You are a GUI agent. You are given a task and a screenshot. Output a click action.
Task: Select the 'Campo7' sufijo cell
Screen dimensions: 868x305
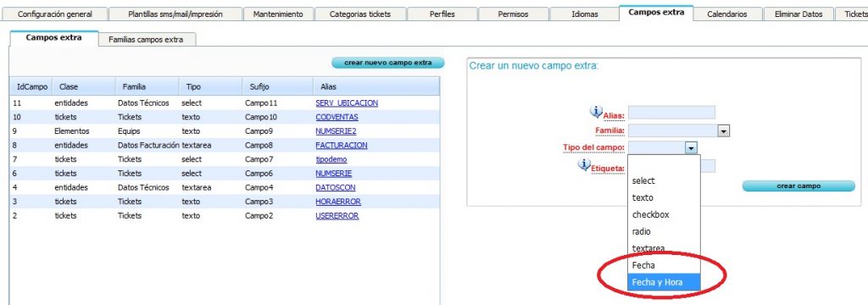[259, 159]
